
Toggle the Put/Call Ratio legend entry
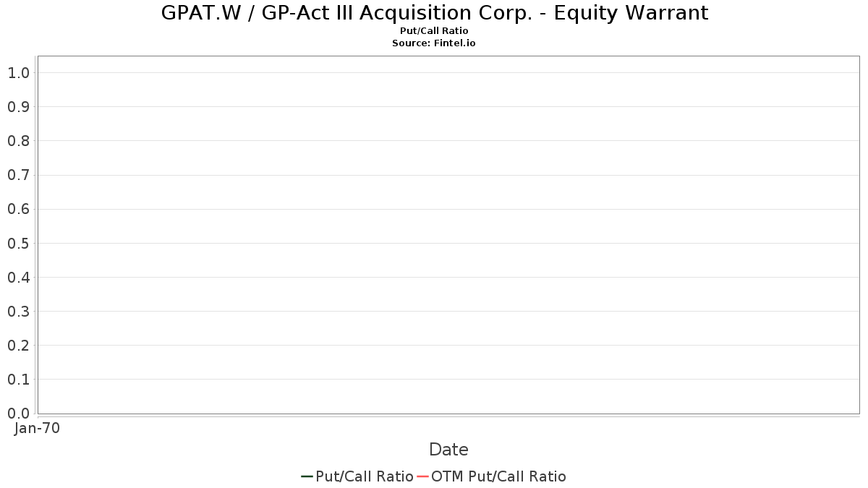(x=364, y=476)
